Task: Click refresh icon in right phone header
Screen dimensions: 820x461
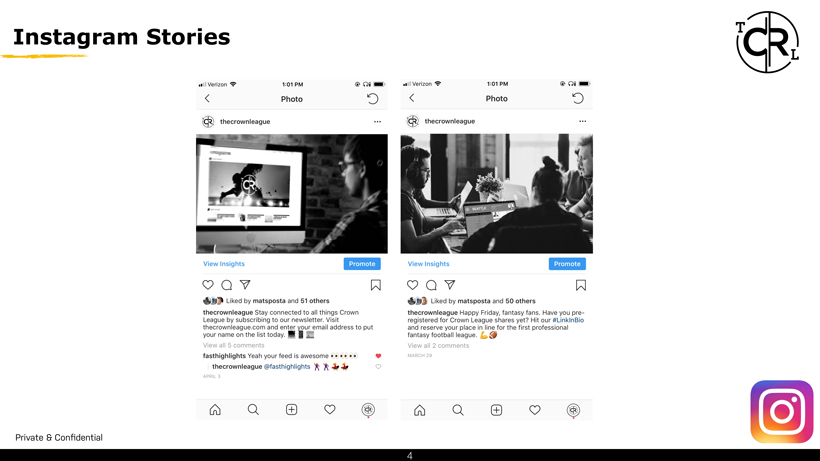Action: (577, 98)
